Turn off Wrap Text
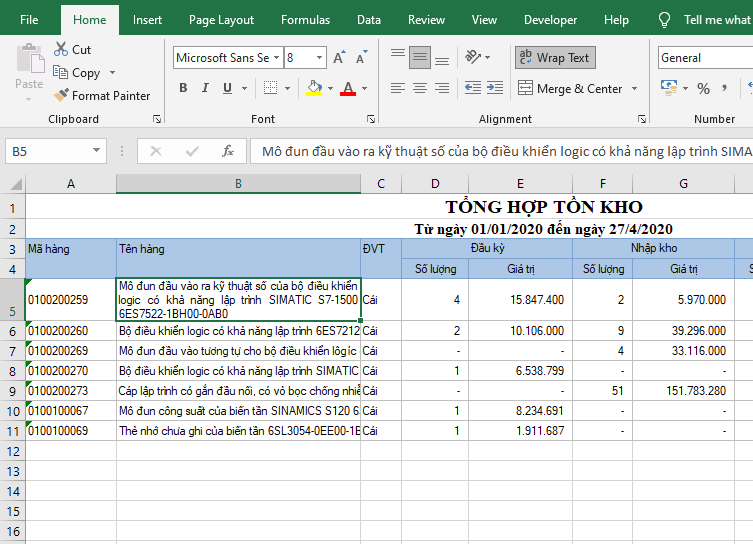 click(554, 58)
